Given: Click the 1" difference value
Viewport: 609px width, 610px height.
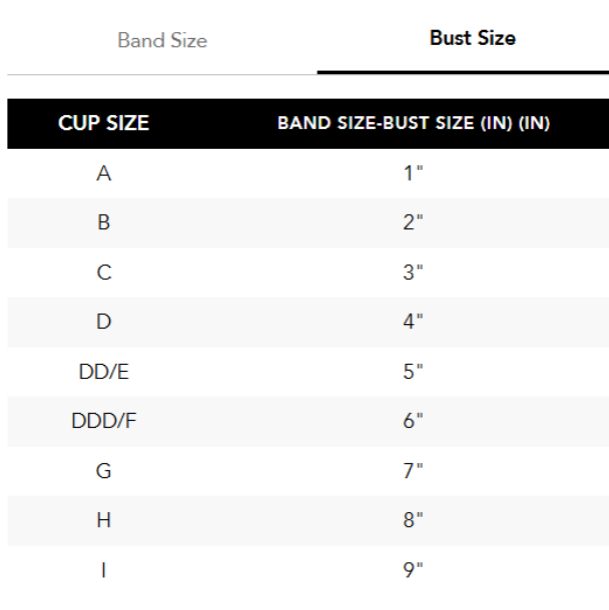Looking at the screenshot, I should [x=413, y=174].
